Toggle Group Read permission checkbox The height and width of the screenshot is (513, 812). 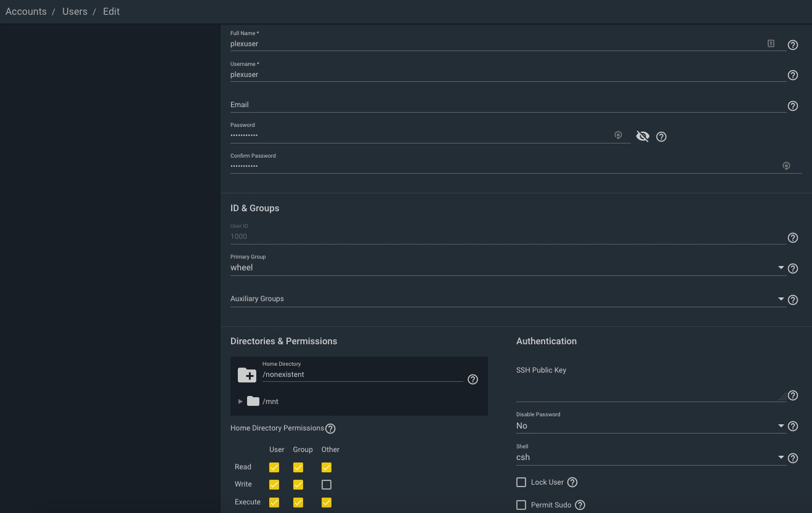click(298, 467)
